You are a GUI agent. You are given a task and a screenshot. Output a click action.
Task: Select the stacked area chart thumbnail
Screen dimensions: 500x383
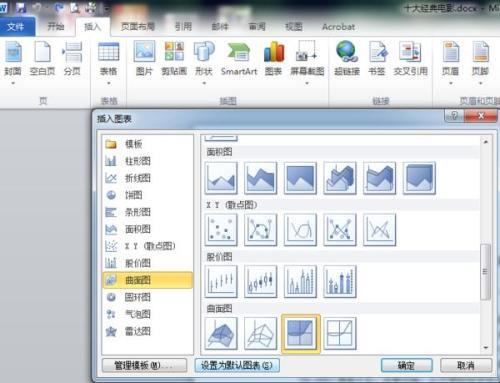tap(261, 178)
